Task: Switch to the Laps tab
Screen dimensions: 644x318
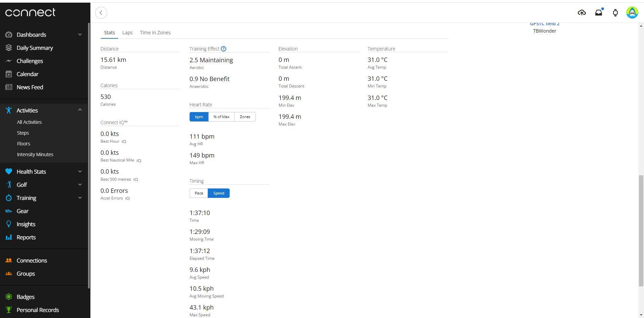Action: pyautogui.click(x=127, y=33)
